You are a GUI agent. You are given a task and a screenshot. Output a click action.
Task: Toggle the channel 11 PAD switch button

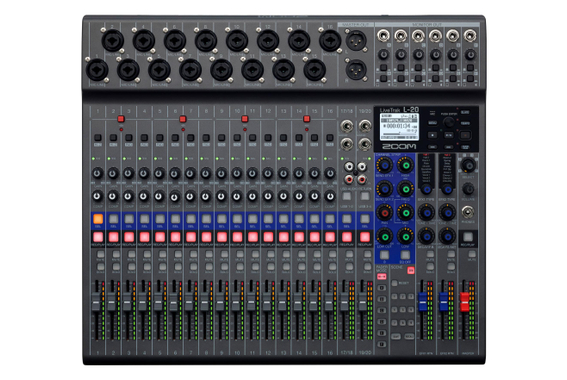click(252, 137)
